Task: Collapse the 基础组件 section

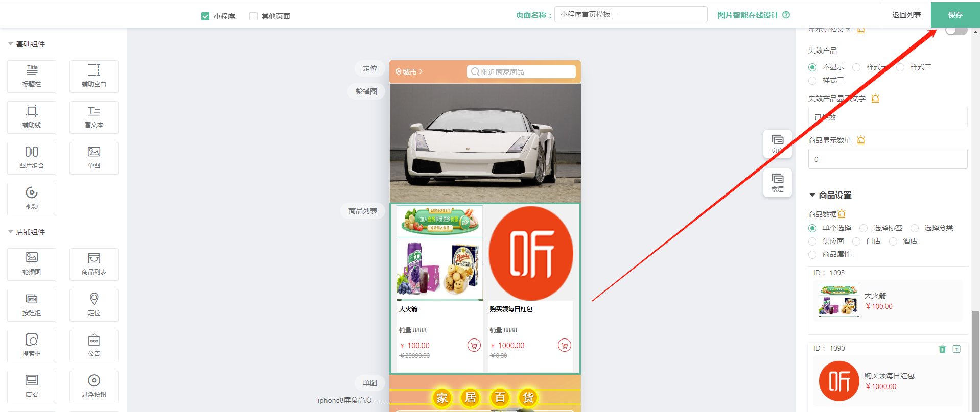Action: pyautogui.click(x=11, y=44)
